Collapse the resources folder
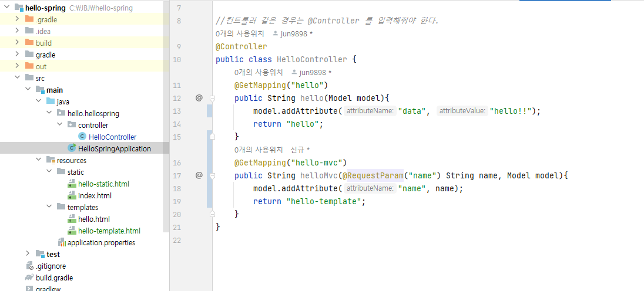 pos(38,160)
